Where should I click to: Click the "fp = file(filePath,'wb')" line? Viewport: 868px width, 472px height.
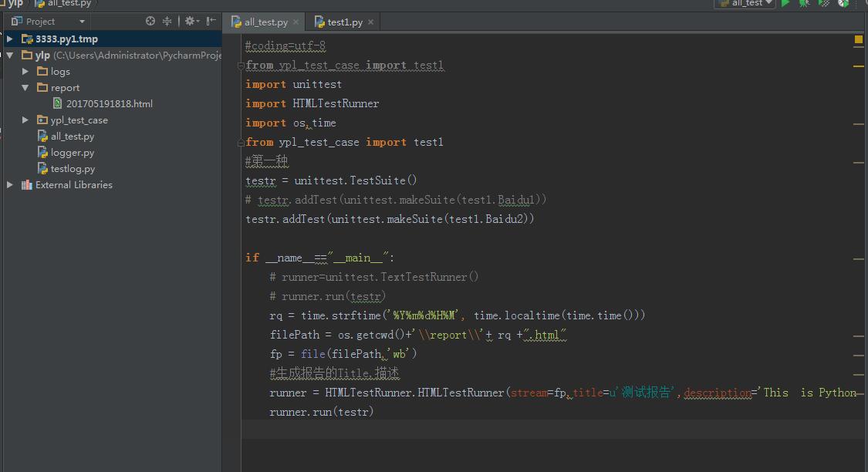tap(343, 354)
